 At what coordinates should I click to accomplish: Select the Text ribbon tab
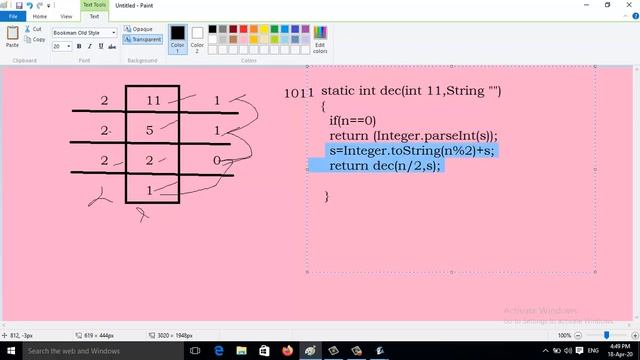tap(94, 16)
